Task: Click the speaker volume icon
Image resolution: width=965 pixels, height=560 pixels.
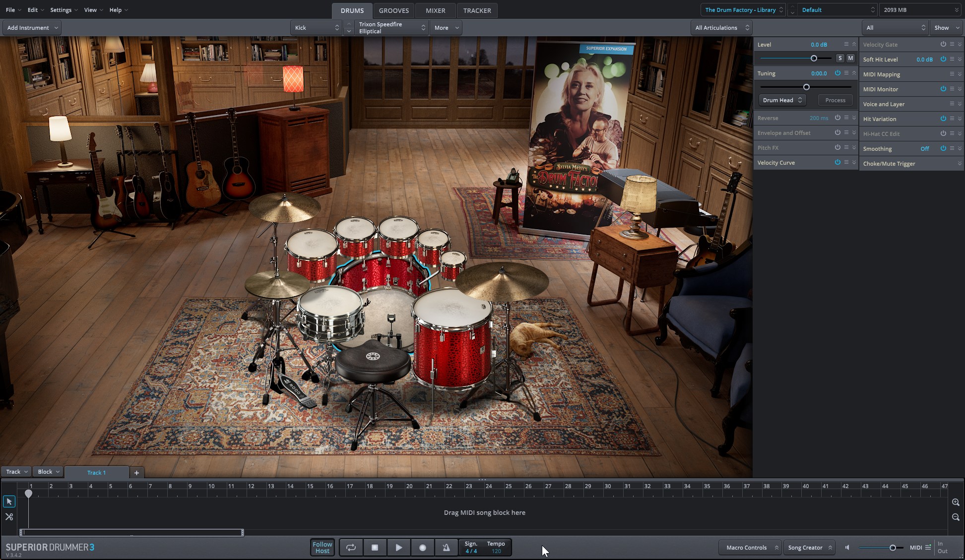Action: coord(847,548)
